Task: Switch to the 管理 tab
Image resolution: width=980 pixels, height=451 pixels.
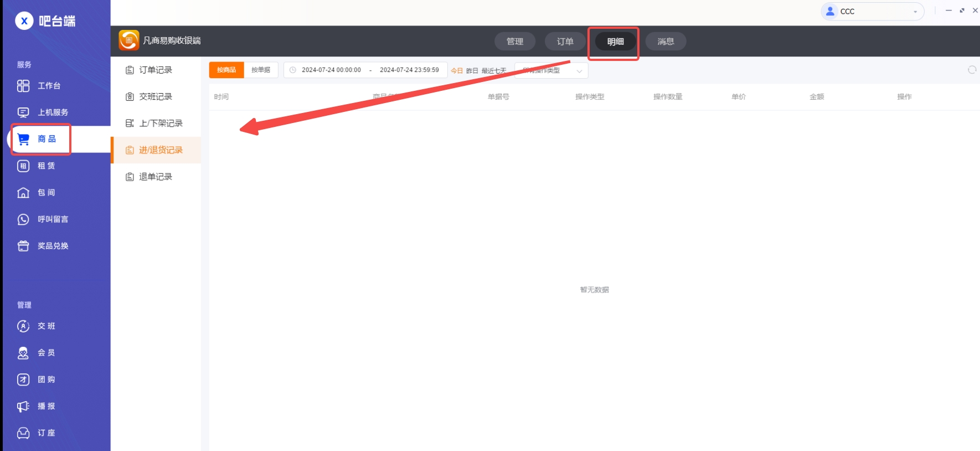Action: coord(515,42)
